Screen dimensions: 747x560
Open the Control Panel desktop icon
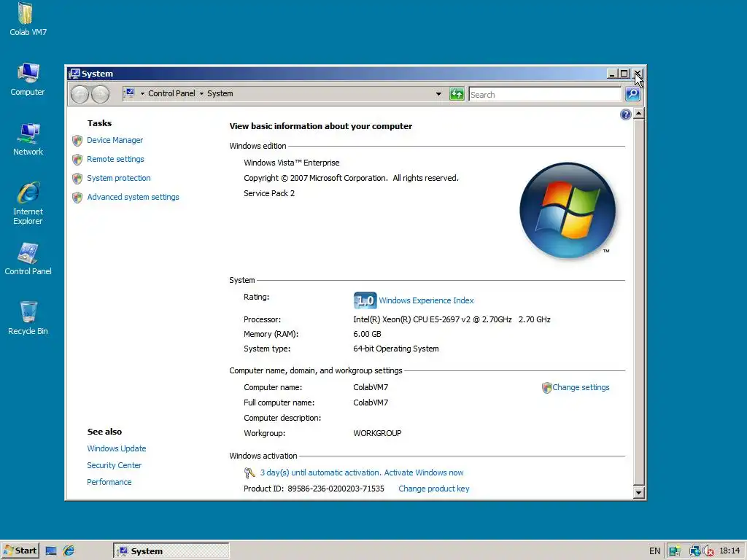(x=28, y=259)
